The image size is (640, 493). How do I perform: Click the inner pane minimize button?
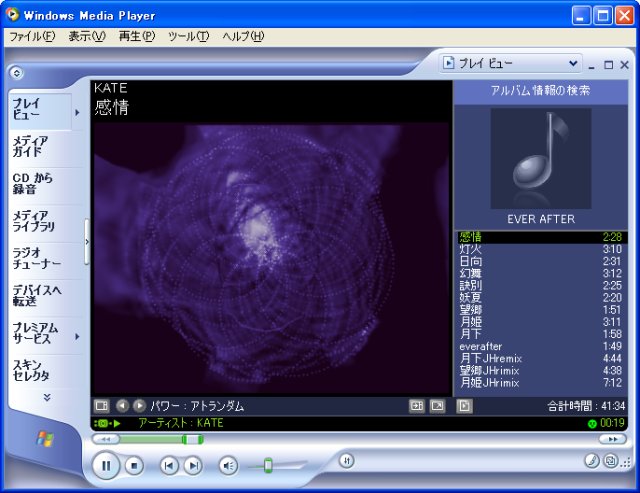click(x=591, y=65)
